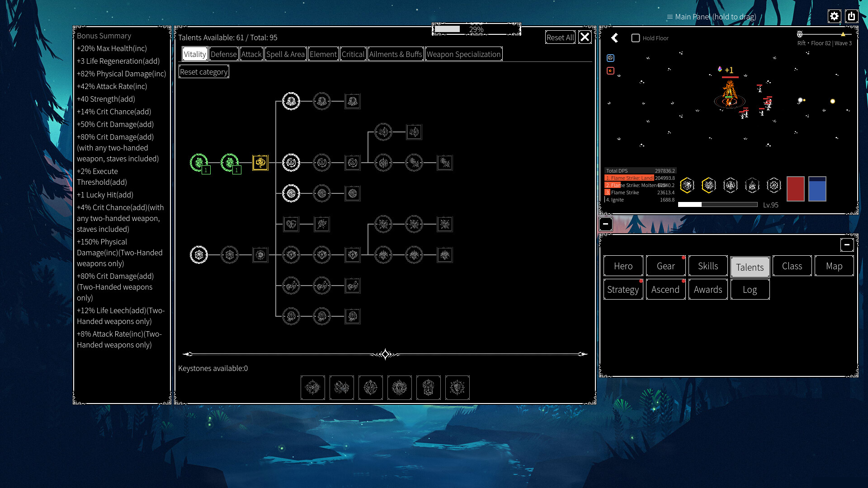Click the power quit icon
This screenshot has width=868, height=488.
click(851, 16)
